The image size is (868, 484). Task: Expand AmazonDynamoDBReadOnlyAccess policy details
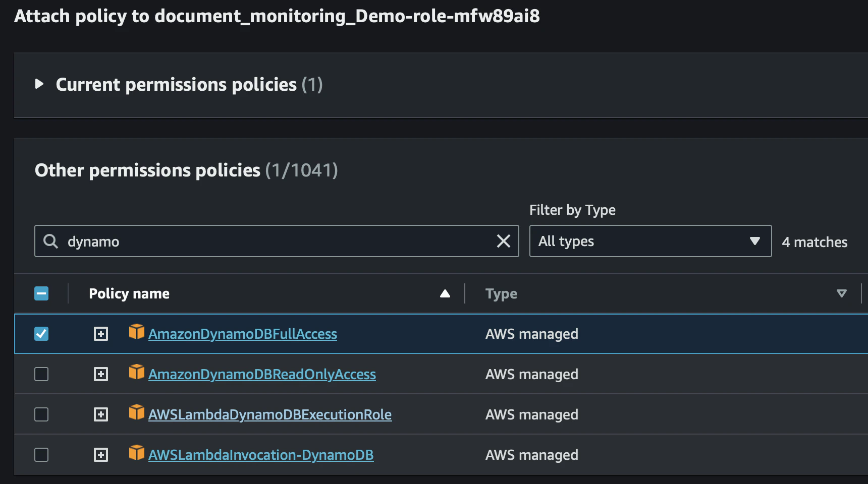[101, 374]
